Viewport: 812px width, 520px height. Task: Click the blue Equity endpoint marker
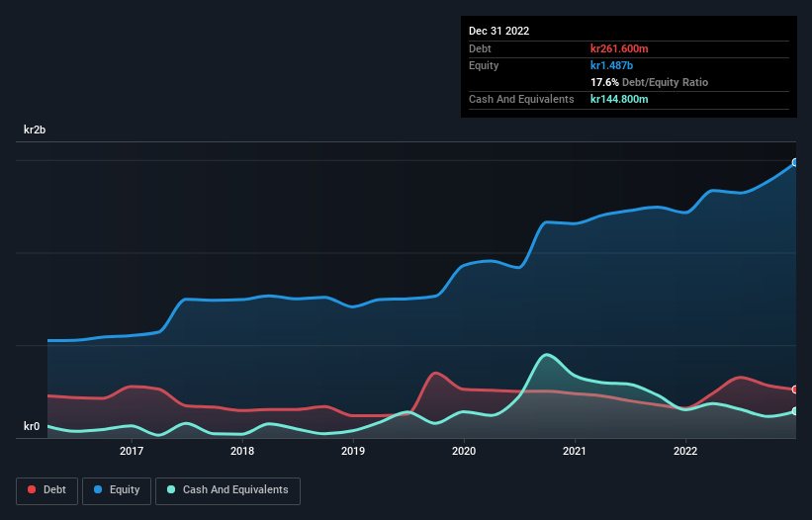[795, 162]
